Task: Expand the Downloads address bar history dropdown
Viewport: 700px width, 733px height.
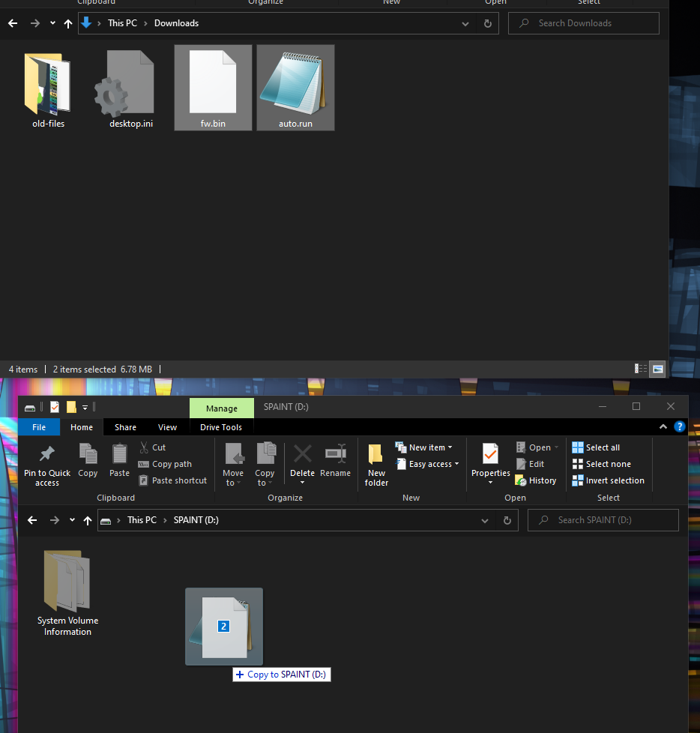Action: click(465, 23)
